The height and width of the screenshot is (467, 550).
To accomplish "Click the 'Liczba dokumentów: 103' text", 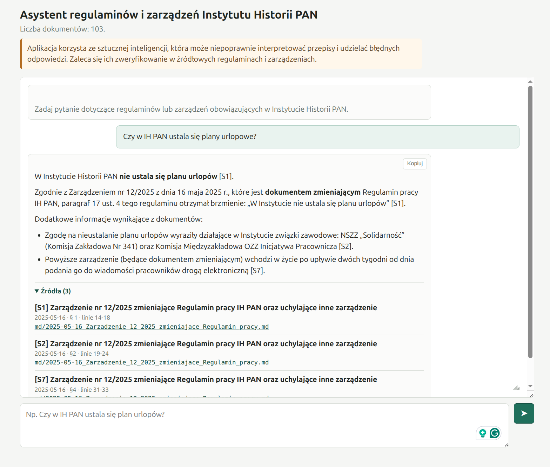I will (62, 29).
